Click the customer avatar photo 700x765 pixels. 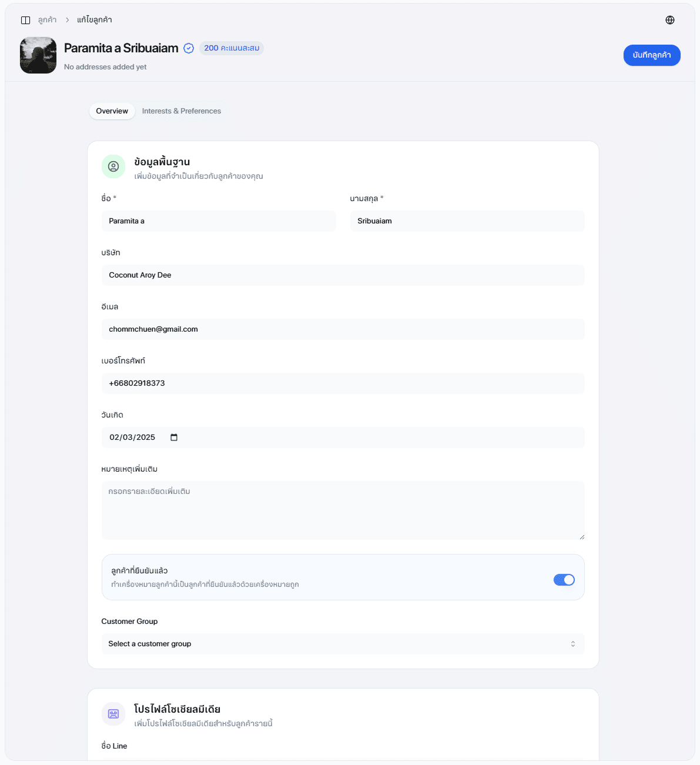[x=38, y=55]
